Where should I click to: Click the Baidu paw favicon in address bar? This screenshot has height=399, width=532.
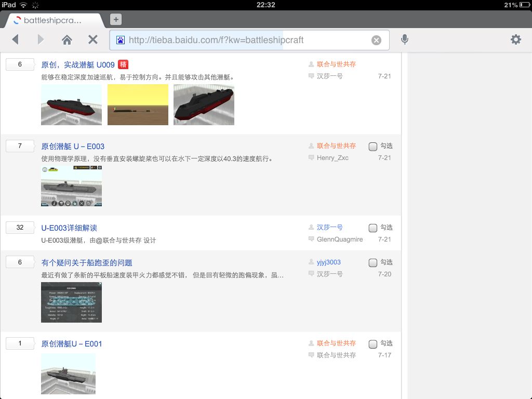121,40
